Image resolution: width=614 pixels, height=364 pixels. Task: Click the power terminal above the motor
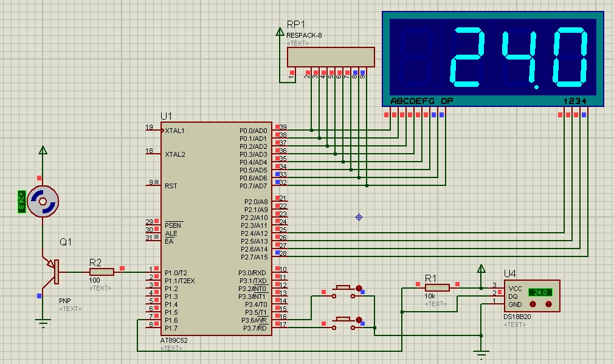point(43,150)
